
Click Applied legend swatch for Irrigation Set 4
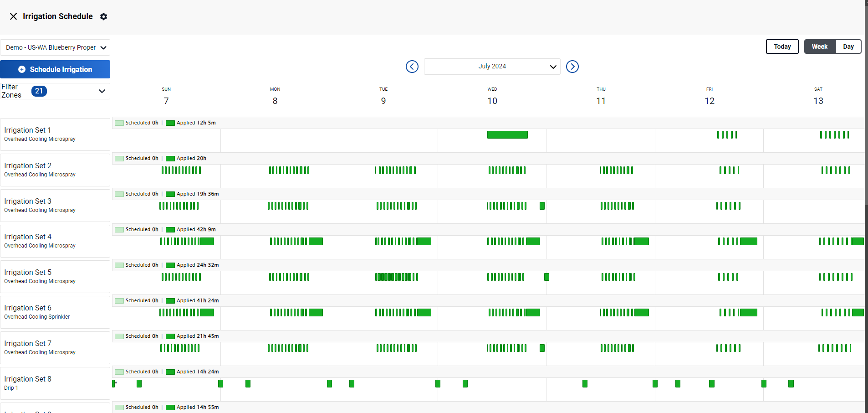170,230
